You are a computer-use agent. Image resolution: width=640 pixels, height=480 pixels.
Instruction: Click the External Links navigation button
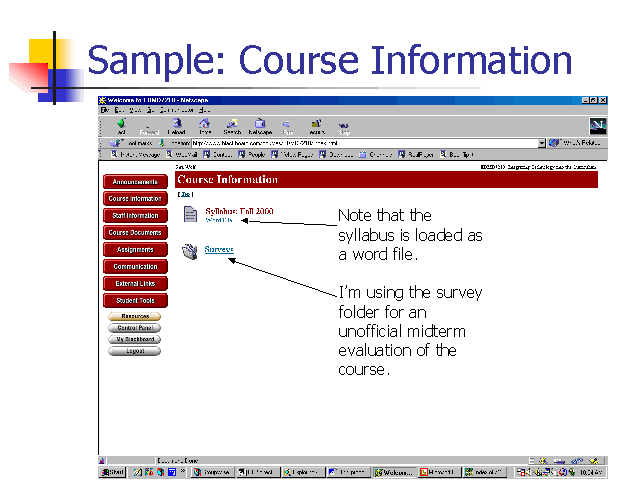135,284
